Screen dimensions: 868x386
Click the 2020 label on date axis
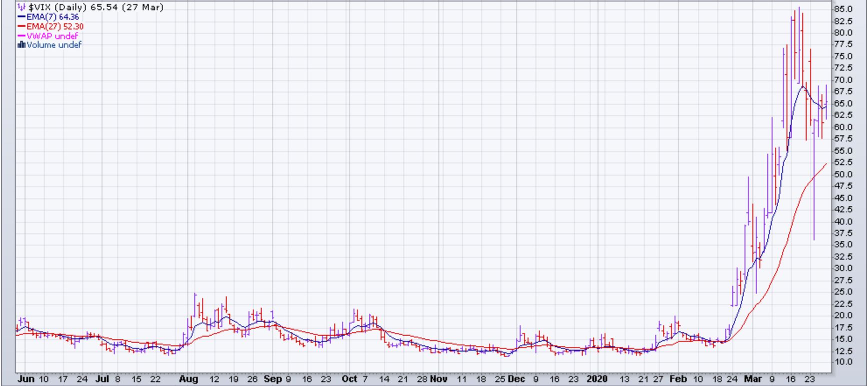596,379
